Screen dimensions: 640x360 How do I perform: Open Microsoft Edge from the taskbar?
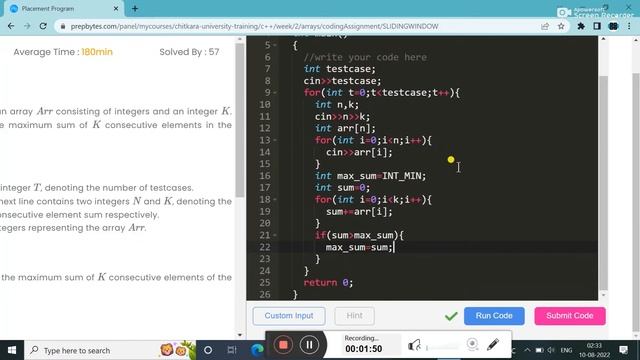pyautogui.click(x=257, y=350)
